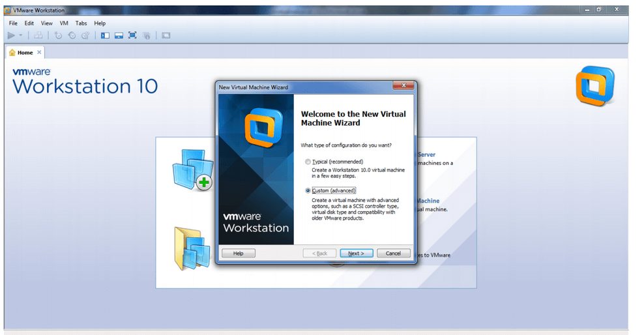Toggle the thumbnail bar view icon
This screenshot has width=644, height=335.
[x=119, y=36]
